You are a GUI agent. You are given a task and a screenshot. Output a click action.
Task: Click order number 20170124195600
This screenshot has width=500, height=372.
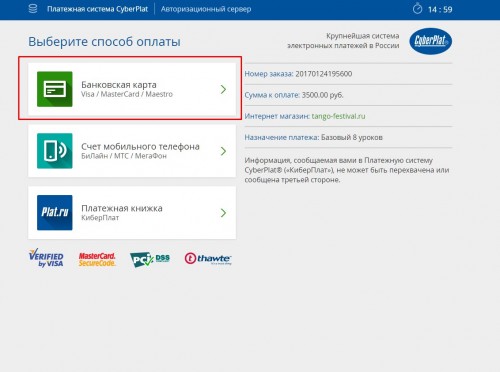point(324,74)
